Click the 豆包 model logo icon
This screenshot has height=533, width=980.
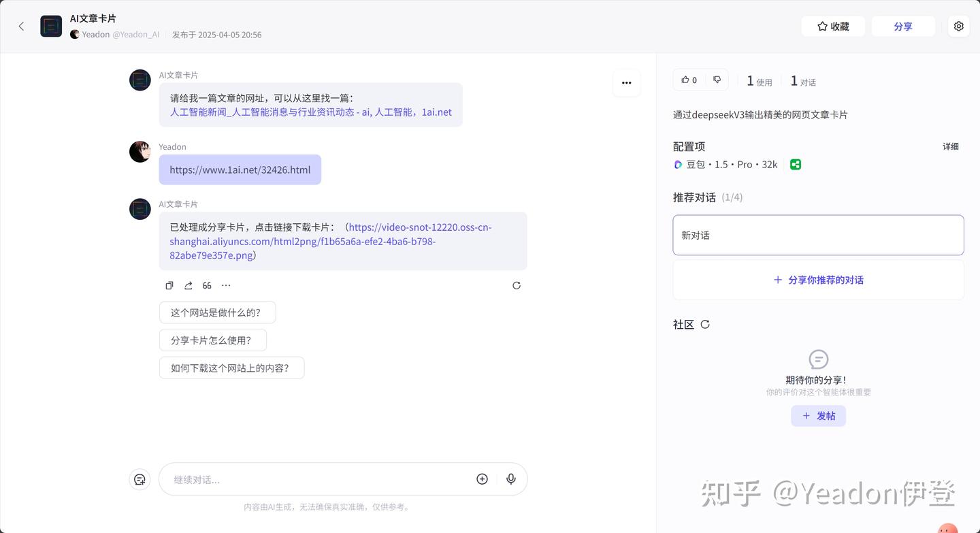click(678, 165)
